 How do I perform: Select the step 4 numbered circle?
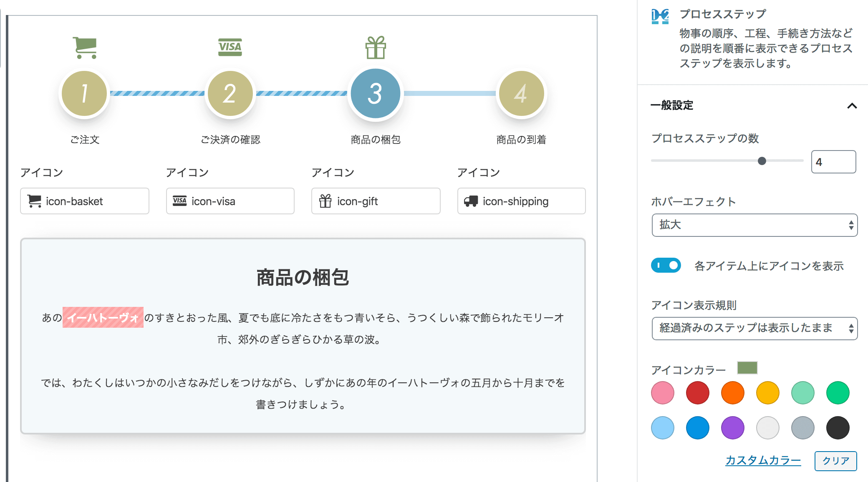pos(521,93)
